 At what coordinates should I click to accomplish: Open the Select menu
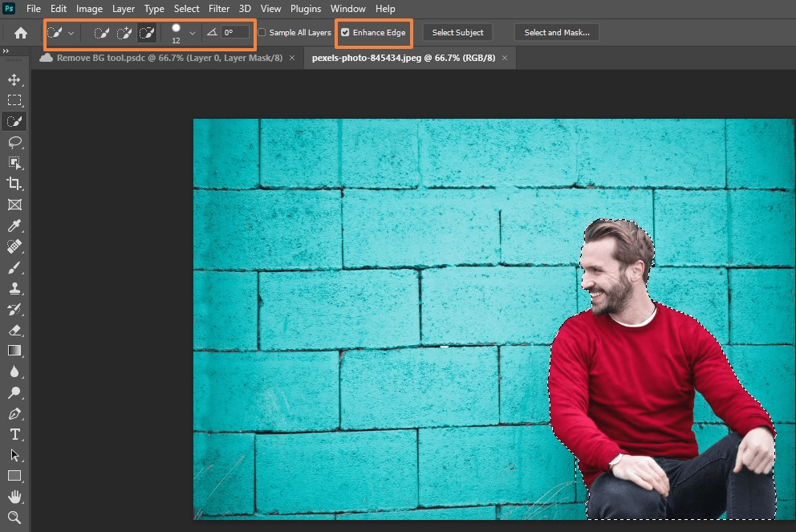tap(186, 8)
